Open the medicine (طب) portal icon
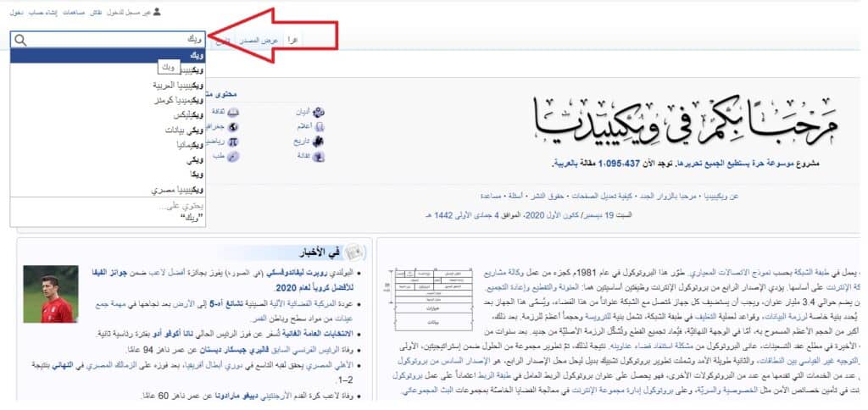Viewport: 868px width, 410px height. point(234,157)
